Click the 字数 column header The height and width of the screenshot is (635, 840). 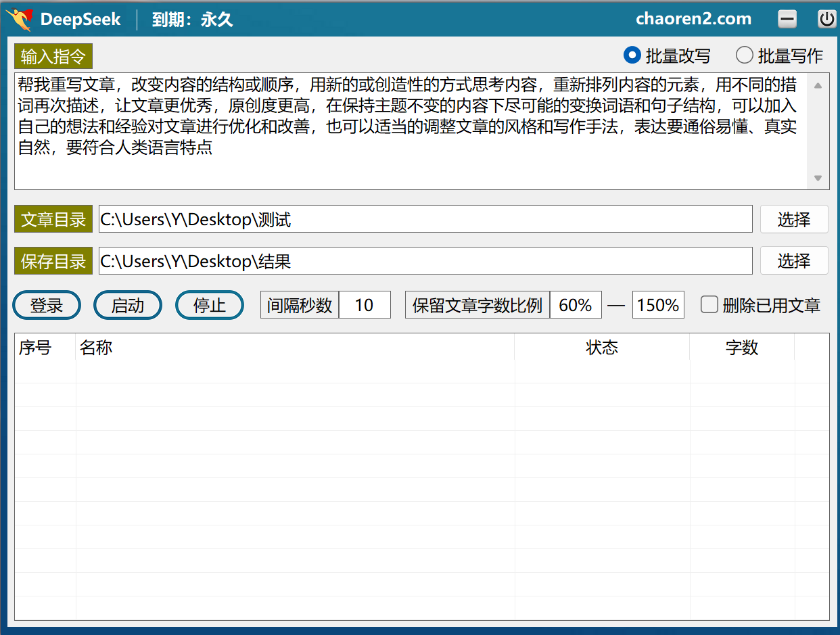coord(742,348)
